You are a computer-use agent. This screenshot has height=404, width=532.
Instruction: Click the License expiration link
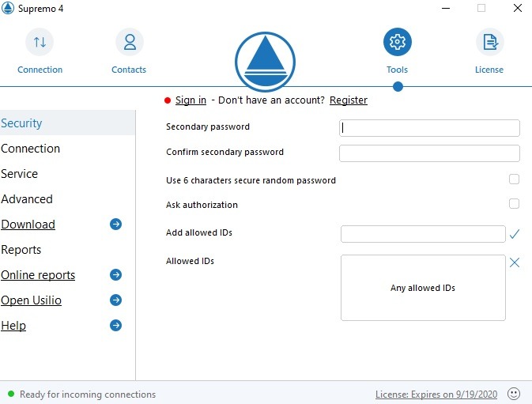pos(436,395)
